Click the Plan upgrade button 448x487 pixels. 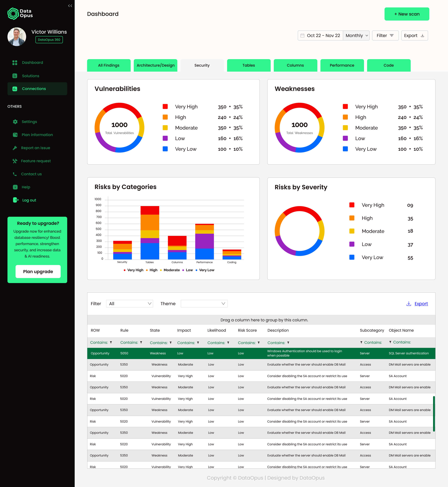(38, 272)
